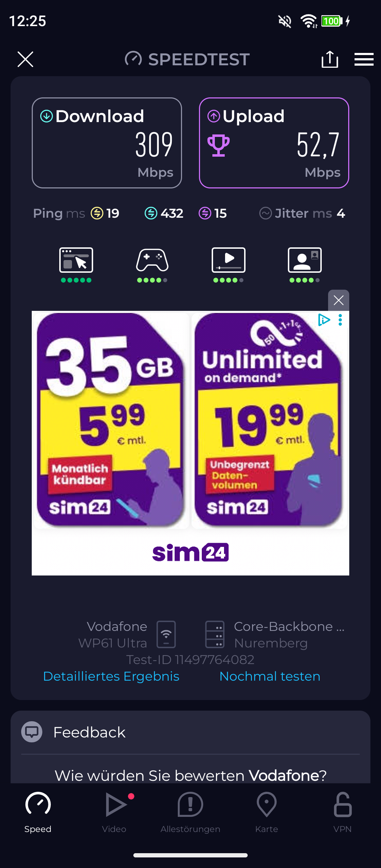Open the Download result card
Viewport: 381px width, 868px height.
click(x=107, y=143)
